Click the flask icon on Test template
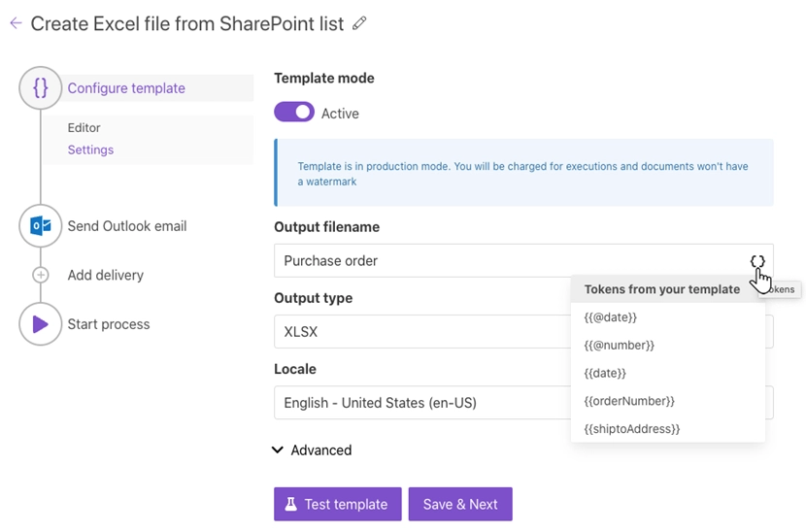This screenshot has width=806, height=532. click(x=290, y=505)
